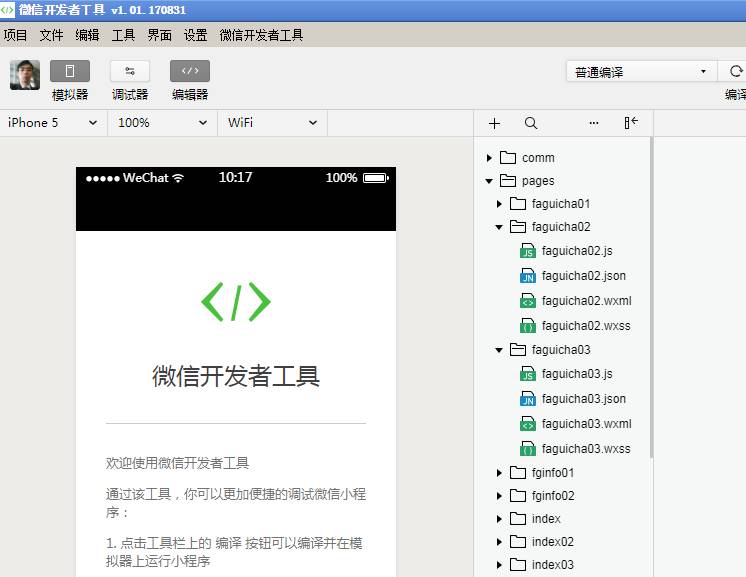746x577 pixels.
Task: Expand the fginfo02 folder arrow
Action: coord(499,496)
